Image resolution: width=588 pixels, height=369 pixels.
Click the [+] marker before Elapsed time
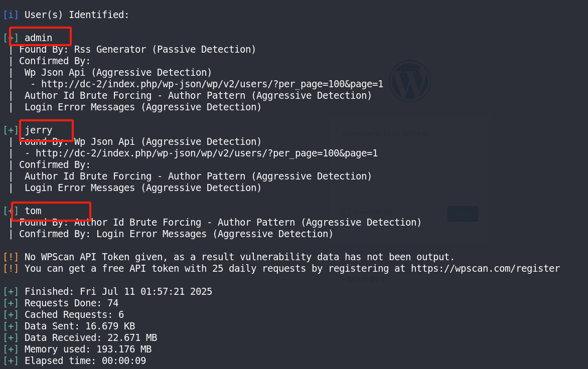(11, 361)
